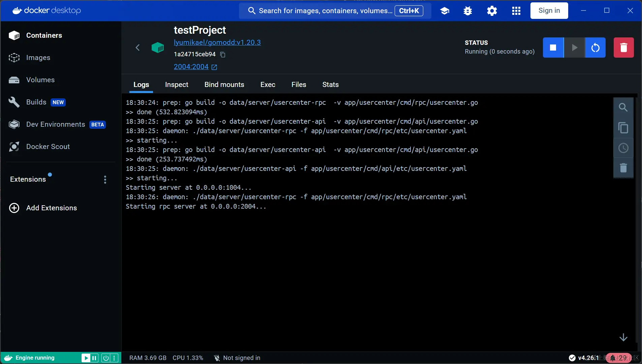Viewport: 642px width, 364px height.
Task: Clear the logs terminal
Action: [x=623, y=168]
